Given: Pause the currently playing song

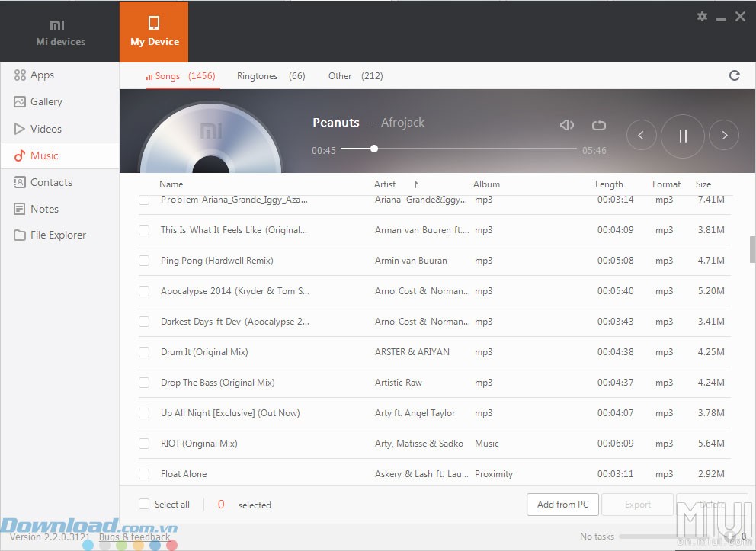Looking at the screenshot, I should coord(682,136).
